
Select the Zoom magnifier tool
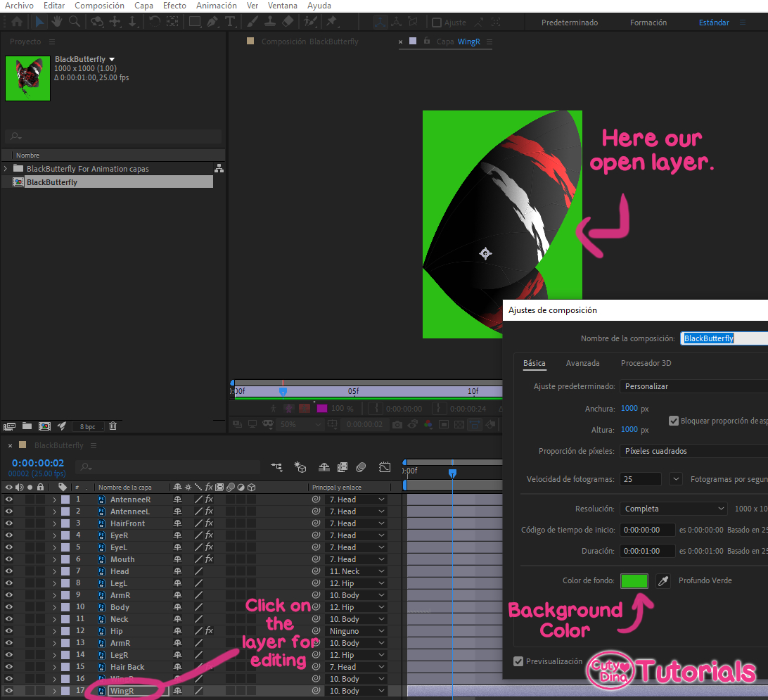tap(75, 22)
